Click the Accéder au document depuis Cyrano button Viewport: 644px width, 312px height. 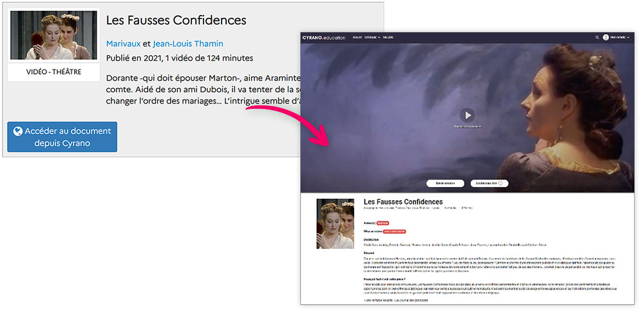coord(62,137)
